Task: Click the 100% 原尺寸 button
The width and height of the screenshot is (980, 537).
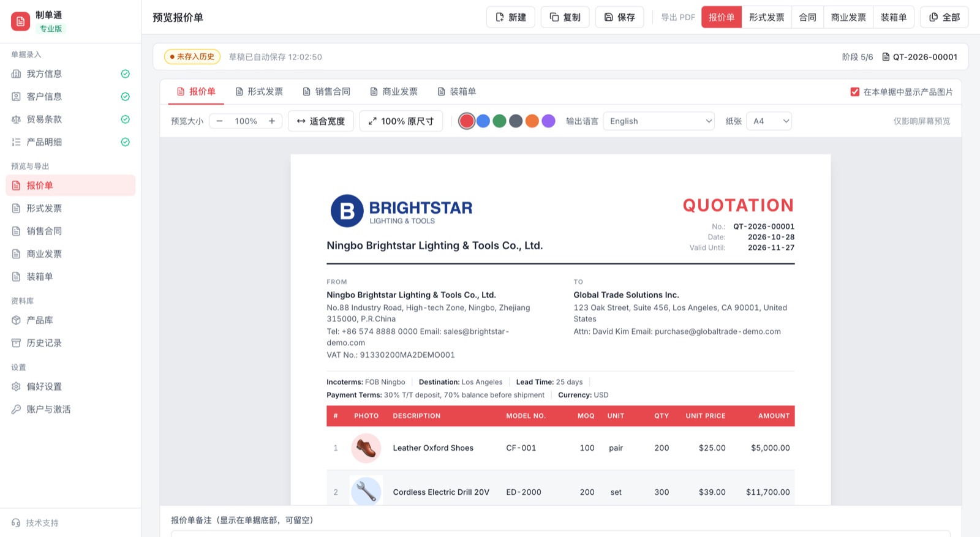Action: (x=401, y=121)
